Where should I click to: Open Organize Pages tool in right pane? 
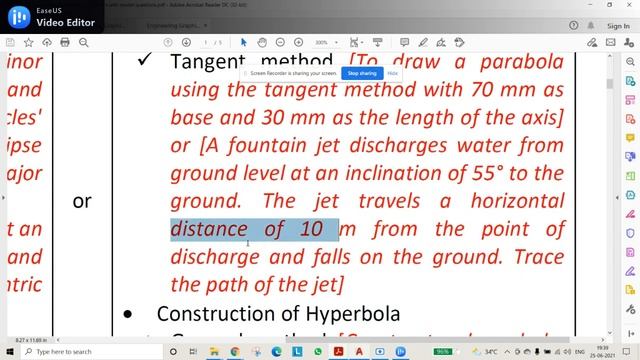[x=630, y=176]
